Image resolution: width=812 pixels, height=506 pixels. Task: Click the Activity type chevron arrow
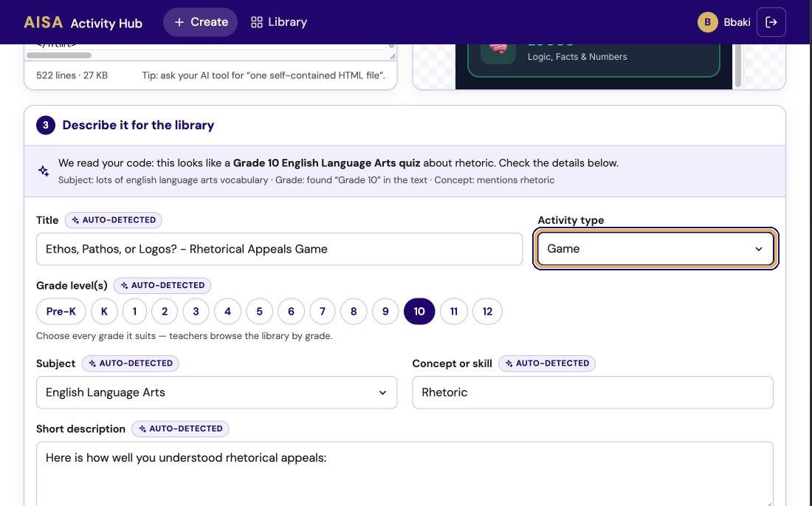pos(759,249)
